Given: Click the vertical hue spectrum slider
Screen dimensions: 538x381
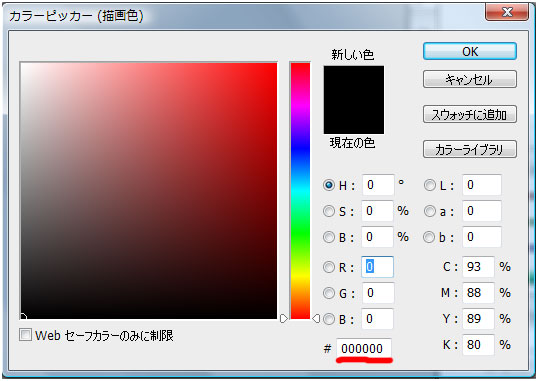Looking at the screenshot, I should (x=300, y=190).
